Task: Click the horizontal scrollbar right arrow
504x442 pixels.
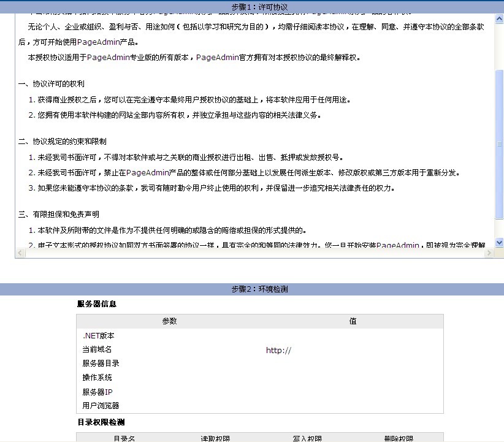Action: click(x=489, y=253)
